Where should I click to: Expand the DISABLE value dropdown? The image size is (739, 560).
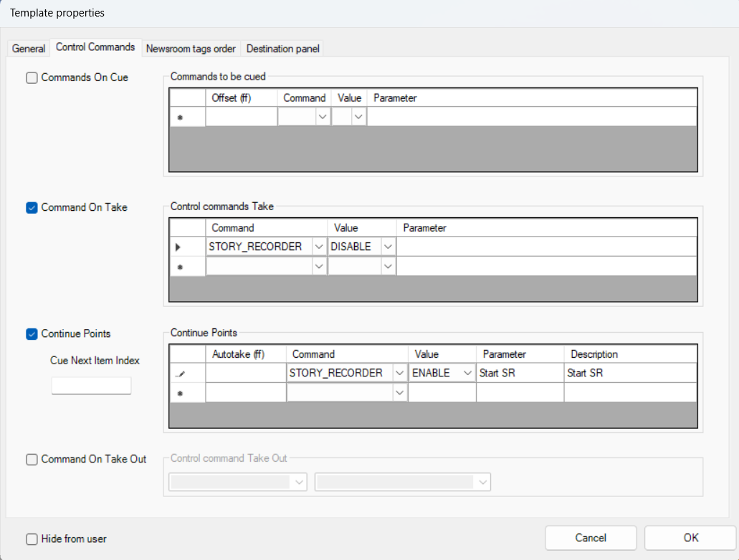388,247
